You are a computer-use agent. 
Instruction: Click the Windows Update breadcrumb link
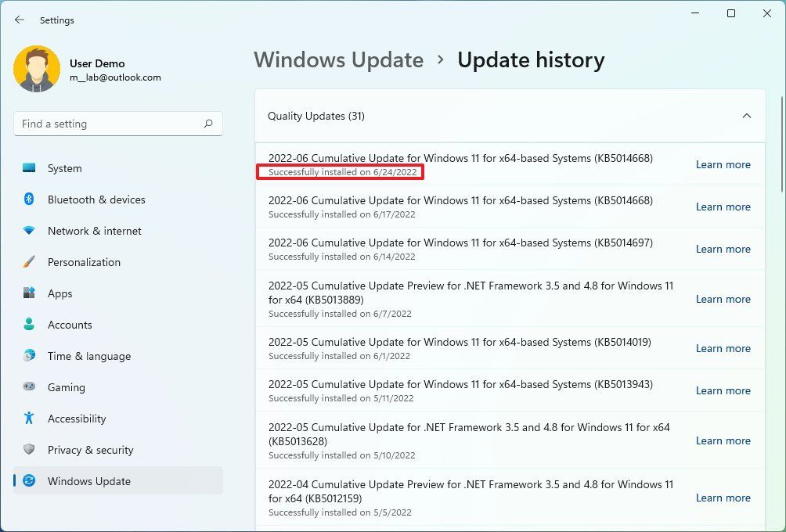coord(338,60)
